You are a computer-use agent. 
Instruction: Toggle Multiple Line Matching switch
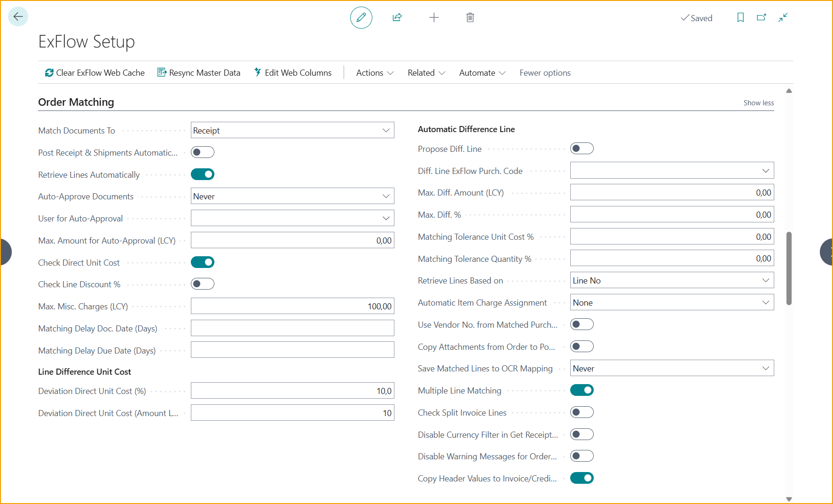pos(582,390)
